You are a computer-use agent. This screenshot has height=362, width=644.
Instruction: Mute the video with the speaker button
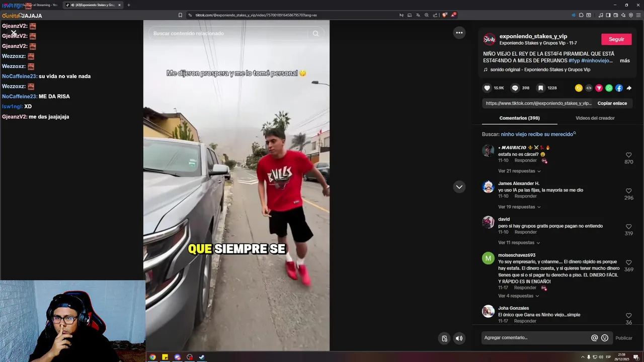point(459,338)
